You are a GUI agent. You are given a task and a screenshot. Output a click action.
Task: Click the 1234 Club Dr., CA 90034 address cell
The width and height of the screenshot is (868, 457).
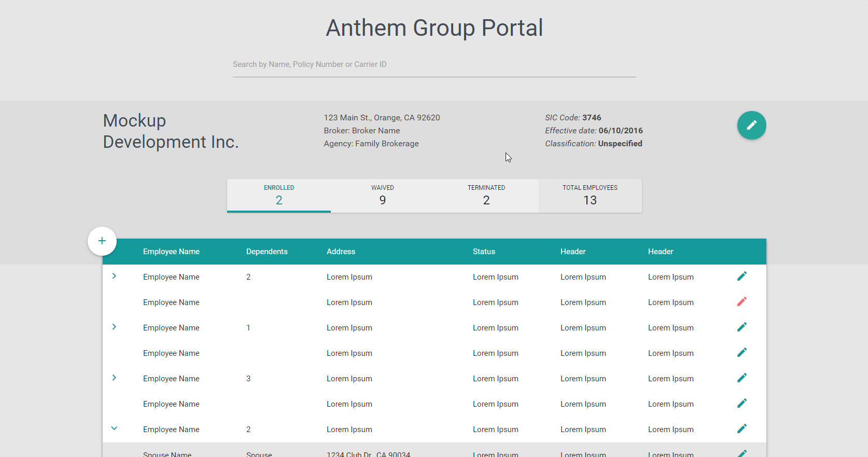click(x=368, y=454)
